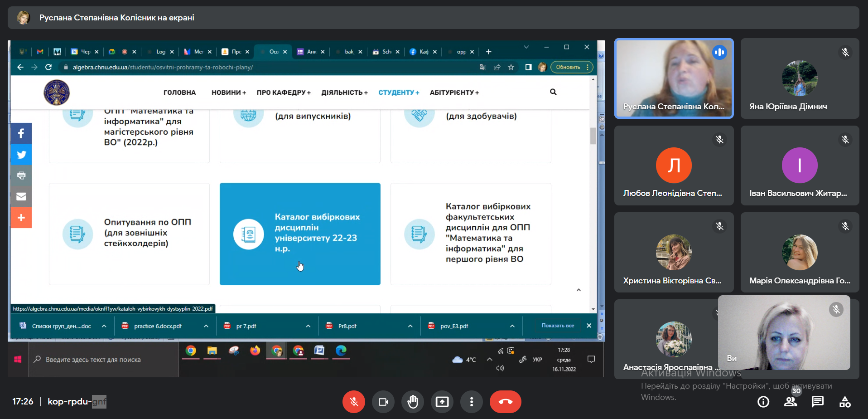Click browser reload icon
This screenshot has width=868, height=419.
click(x=48, y=67)
